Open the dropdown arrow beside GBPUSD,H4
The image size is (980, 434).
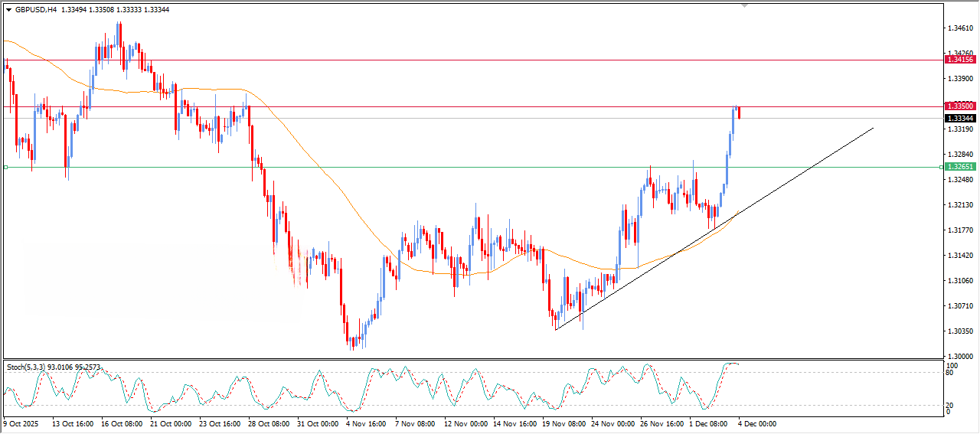point(9,10)
